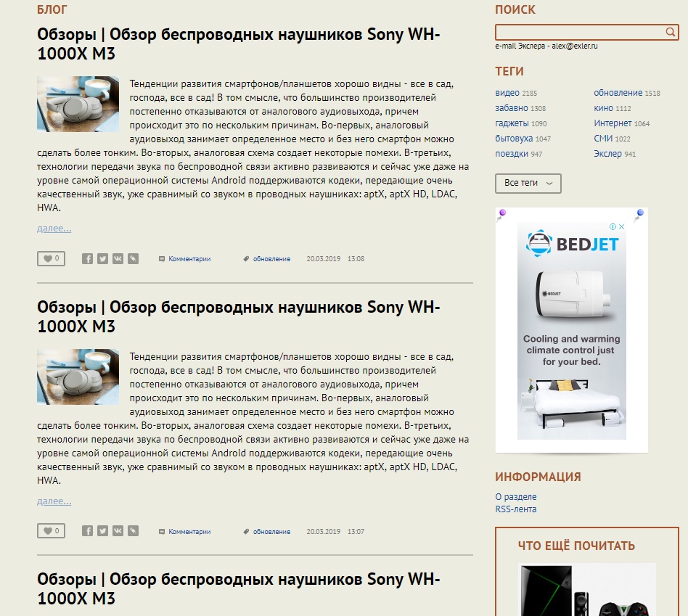Share second post on Facebook
The image size is (688, 616).
click(x=87, y=531)
